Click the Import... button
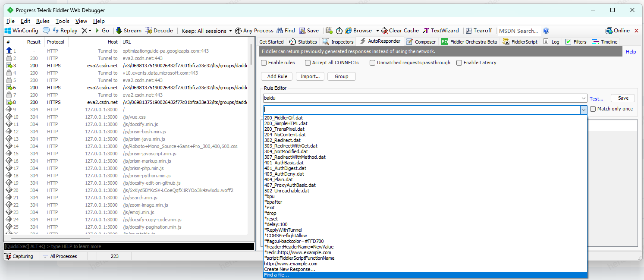 pyautogui.click(x=310, y=76)
